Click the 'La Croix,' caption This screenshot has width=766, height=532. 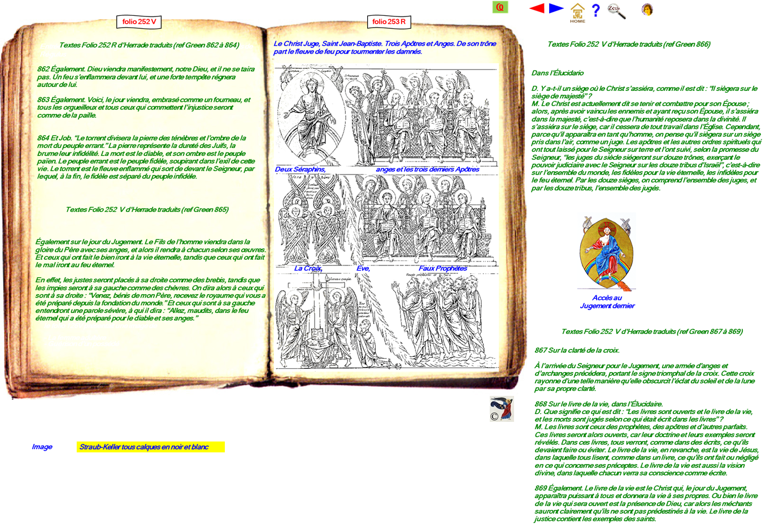(x=308, y=268)
